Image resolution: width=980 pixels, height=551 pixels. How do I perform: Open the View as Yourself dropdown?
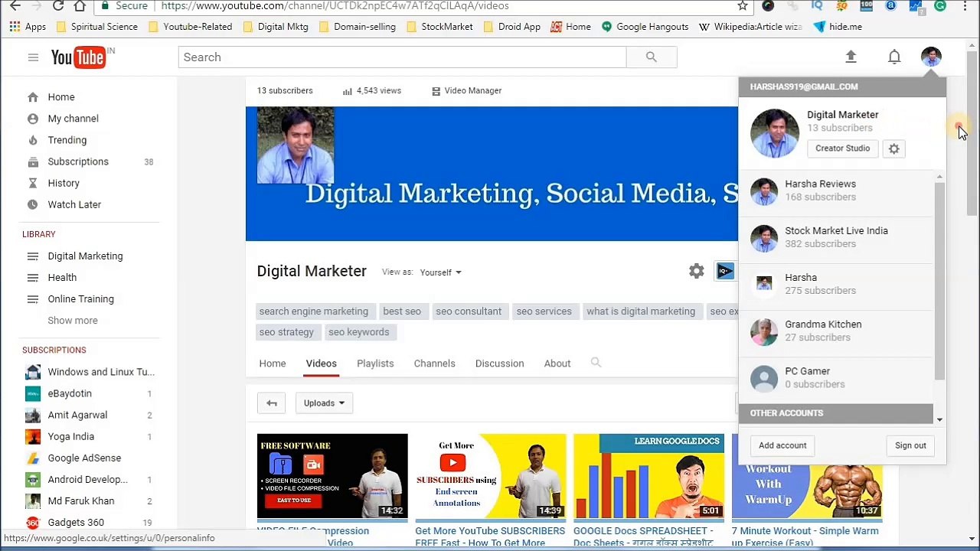[440, 272]
